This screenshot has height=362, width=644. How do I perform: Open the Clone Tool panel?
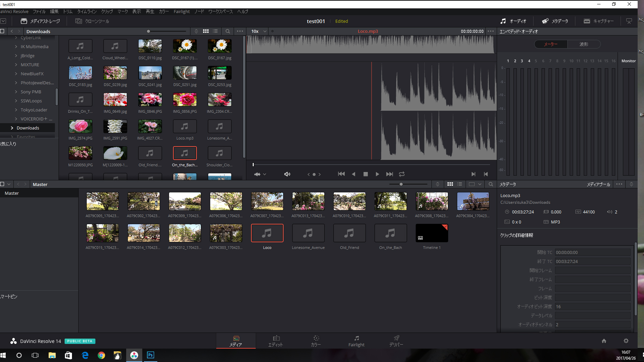tap(92, 21)
